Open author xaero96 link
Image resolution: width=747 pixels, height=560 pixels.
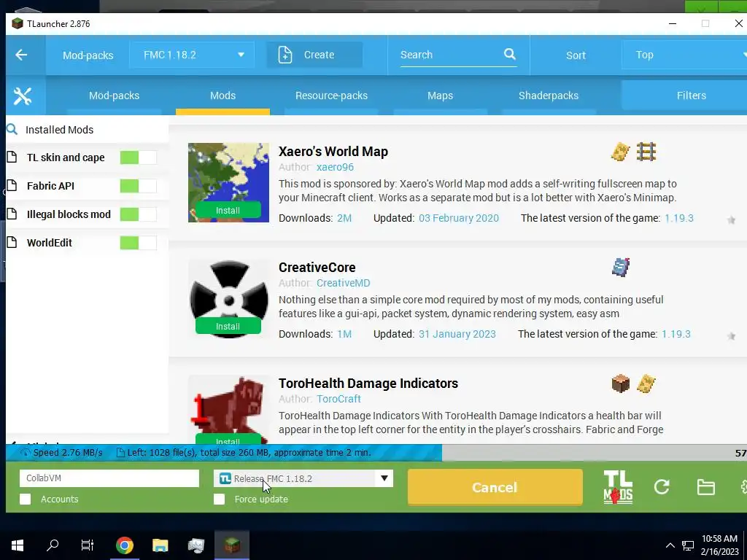tap(335, 167)
